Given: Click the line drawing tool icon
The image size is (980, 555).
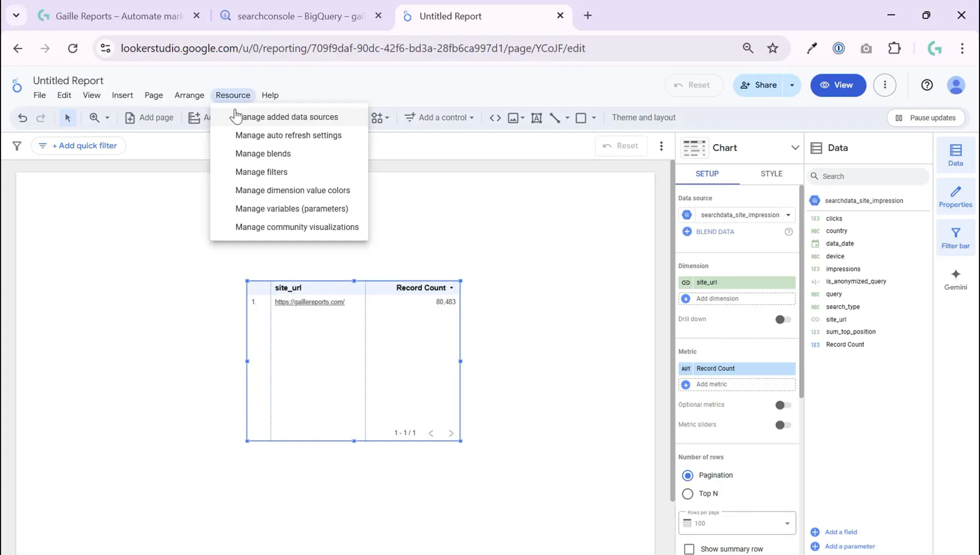Looking at the screenshot, I should coord(555,118).
